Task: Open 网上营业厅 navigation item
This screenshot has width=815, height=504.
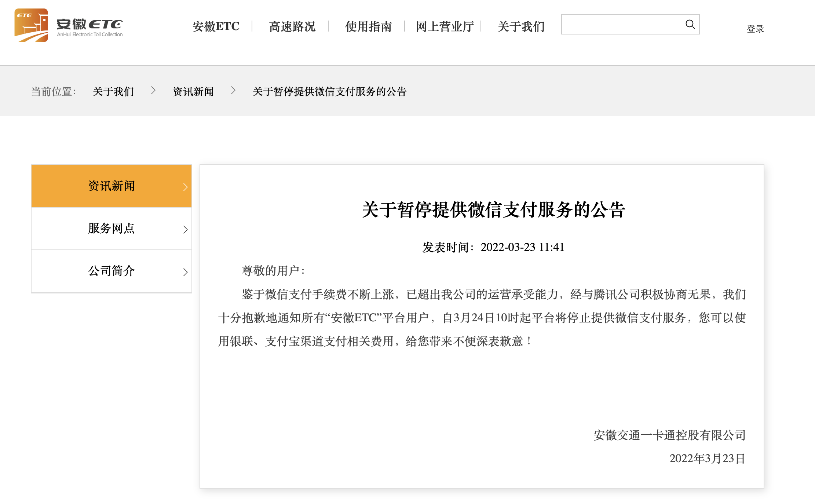Action: [445, 26]
